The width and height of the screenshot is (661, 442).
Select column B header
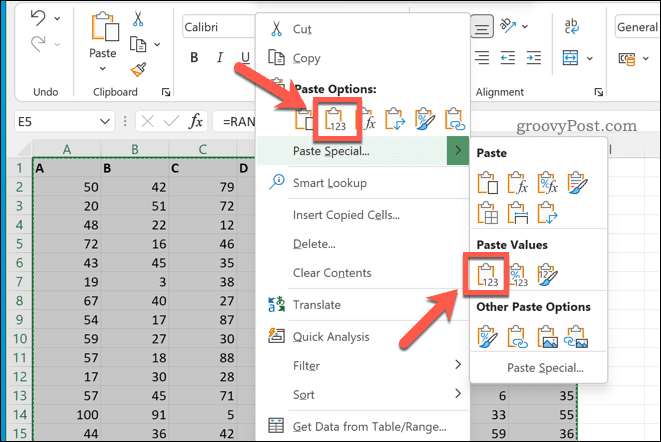pyautogui.click(x=136, y=151)
